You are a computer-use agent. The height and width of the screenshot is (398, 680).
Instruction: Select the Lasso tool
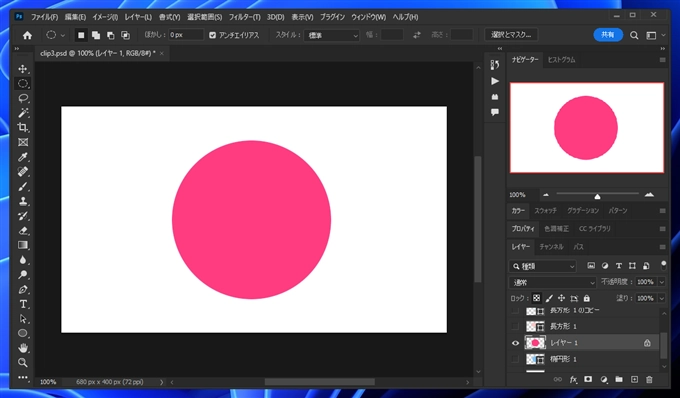click(x=23, y=98)
